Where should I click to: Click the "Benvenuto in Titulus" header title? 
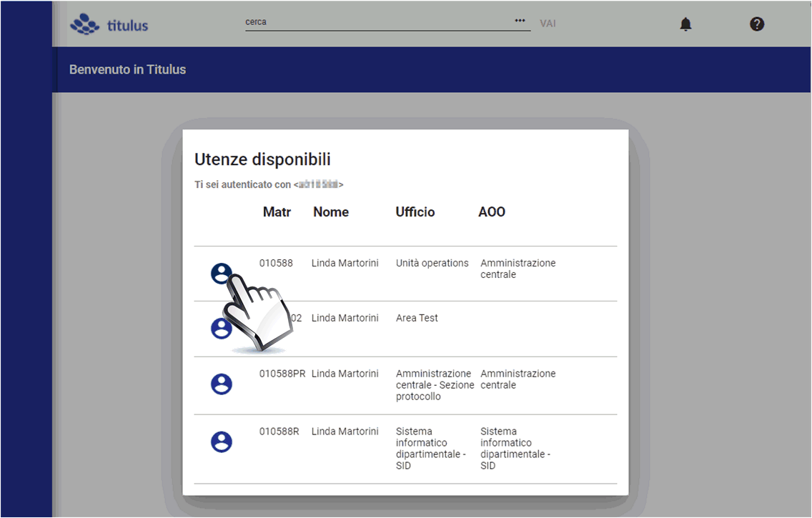pos(127,70)
